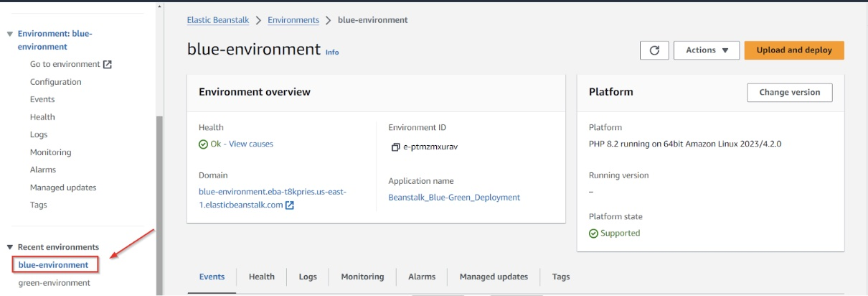Open the View causes health link
Image resolution: width=868 pixels, height=296 pixels.
click(x=250, y=144)
